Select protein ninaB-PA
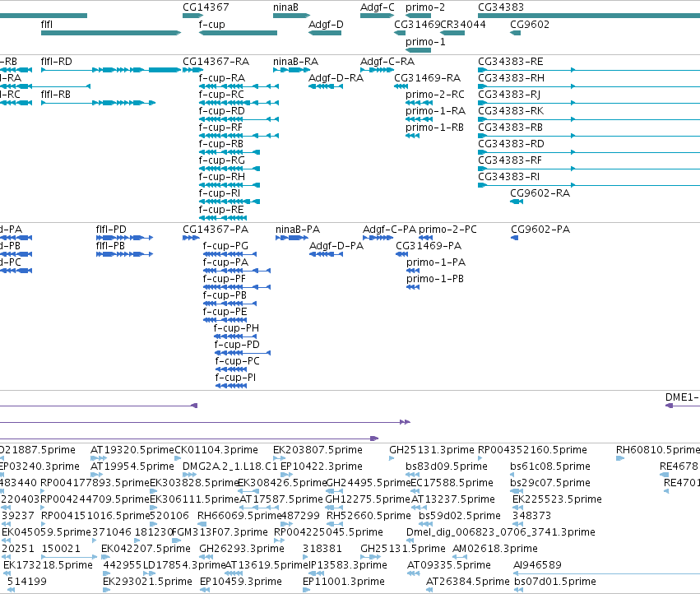The width and height of the screenshot is (700, 594). coord(298,229)
